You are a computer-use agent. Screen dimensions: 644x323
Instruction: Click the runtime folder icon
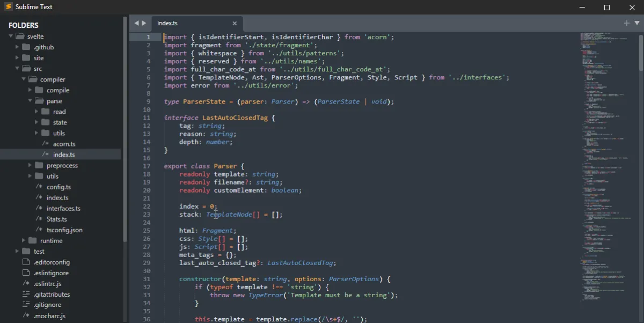coord(32,240)
